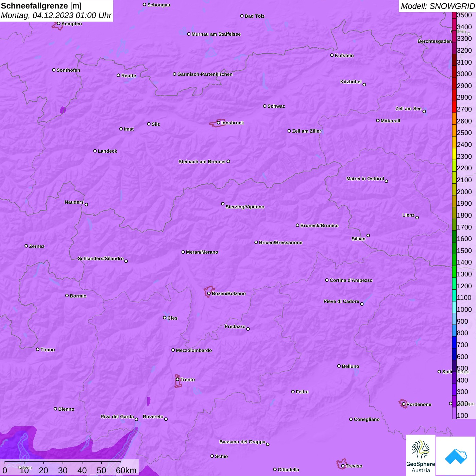This screenshot has width=476, height=476.
Task: Click the Garmisch-Partenkirchen label
Action: coord(205,74)
